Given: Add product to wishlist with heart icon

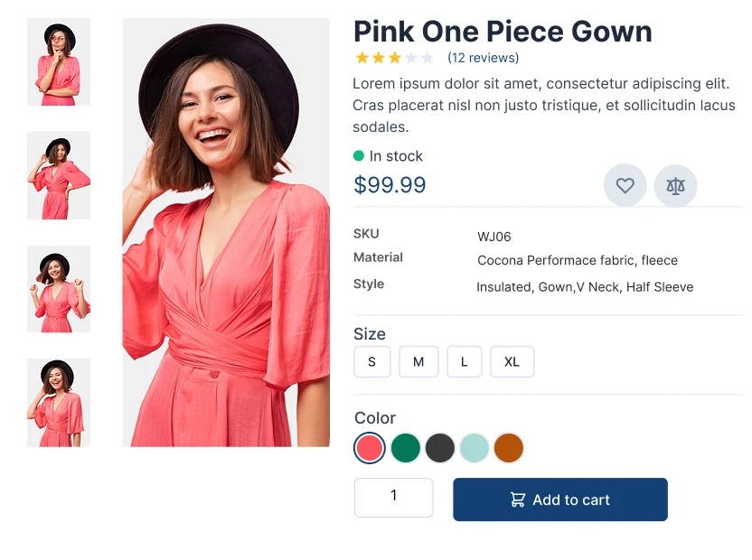Looking at the screenshot, I should [625, 186].
